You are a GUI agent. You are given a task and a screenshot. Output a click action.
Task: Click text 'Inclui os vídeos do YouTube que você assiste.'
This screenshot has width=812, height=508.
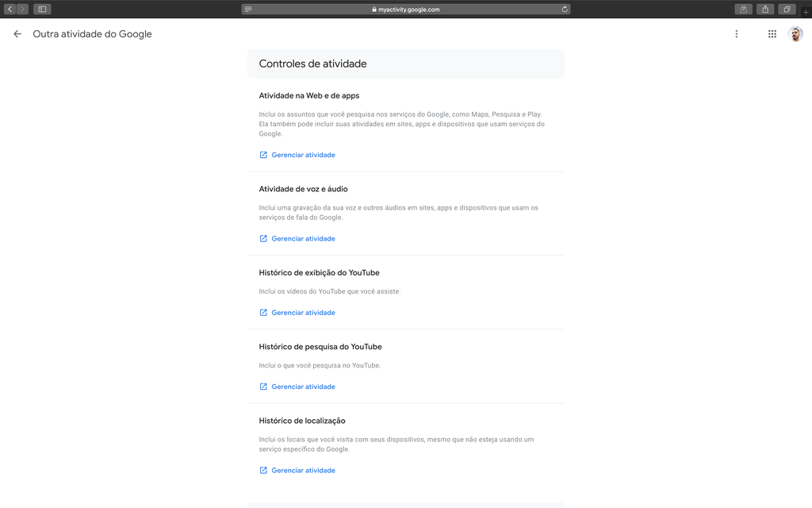point(330,291)
